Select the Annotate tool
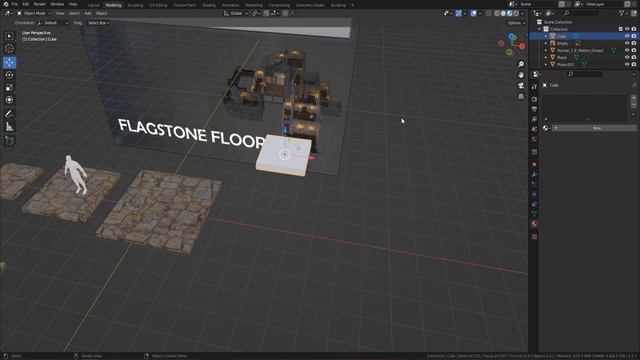Image resolution: width=640 pixels, height=360 pixels. point(9,114)
